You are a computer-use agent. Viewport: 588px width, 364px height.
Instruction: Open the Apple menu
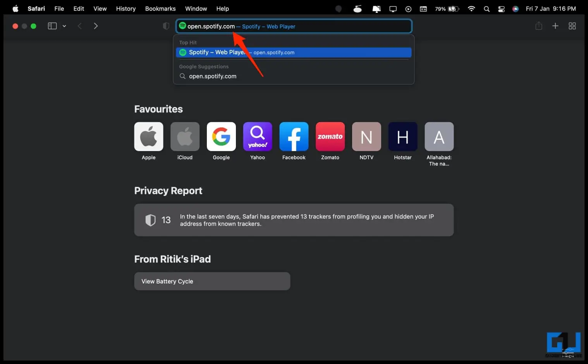(15, 9)
